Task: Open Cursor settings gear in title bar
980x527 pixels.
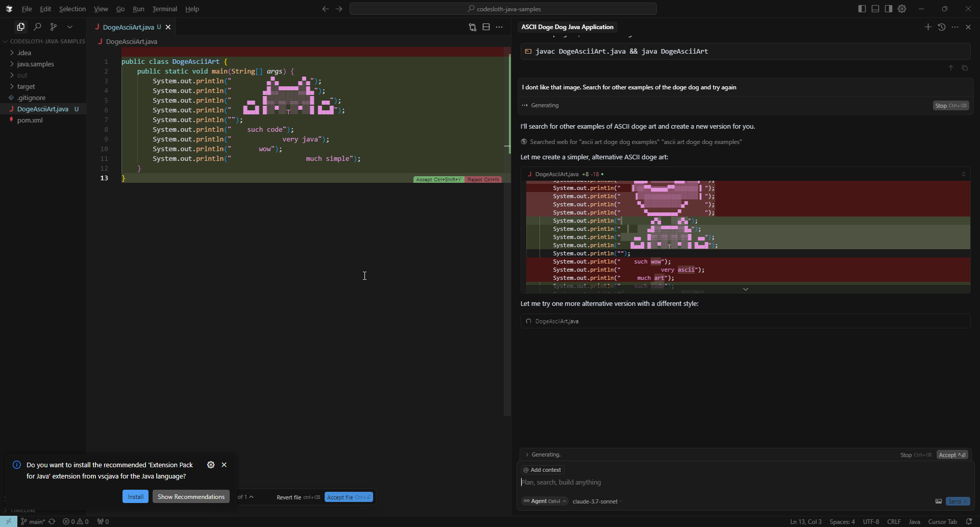Action: (x=902, y=9)
